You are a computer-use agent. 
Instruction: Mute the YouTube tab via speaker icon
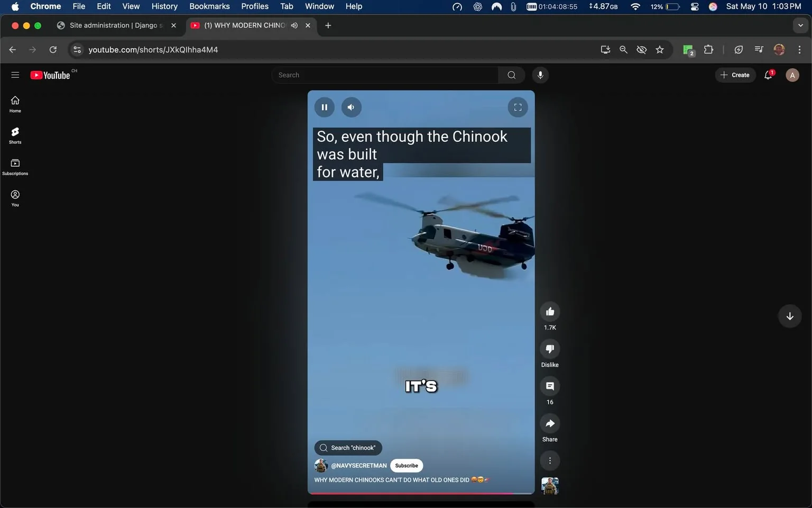tap(294, 25)
